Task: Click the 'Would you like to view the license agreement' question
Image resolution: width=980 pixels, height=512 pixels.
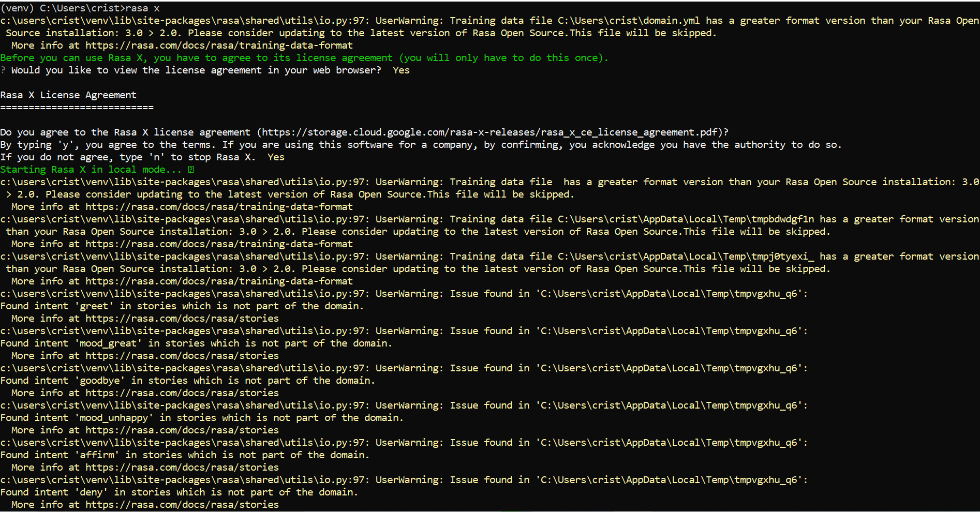Action: tap(196, 70)
